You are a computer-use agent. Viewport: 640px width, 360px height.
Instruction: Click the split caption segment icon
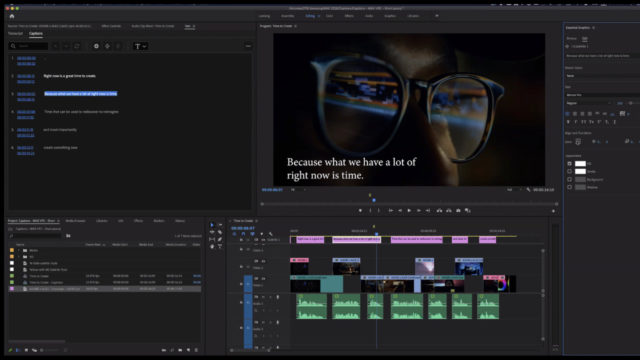click(x=107, y=46)
